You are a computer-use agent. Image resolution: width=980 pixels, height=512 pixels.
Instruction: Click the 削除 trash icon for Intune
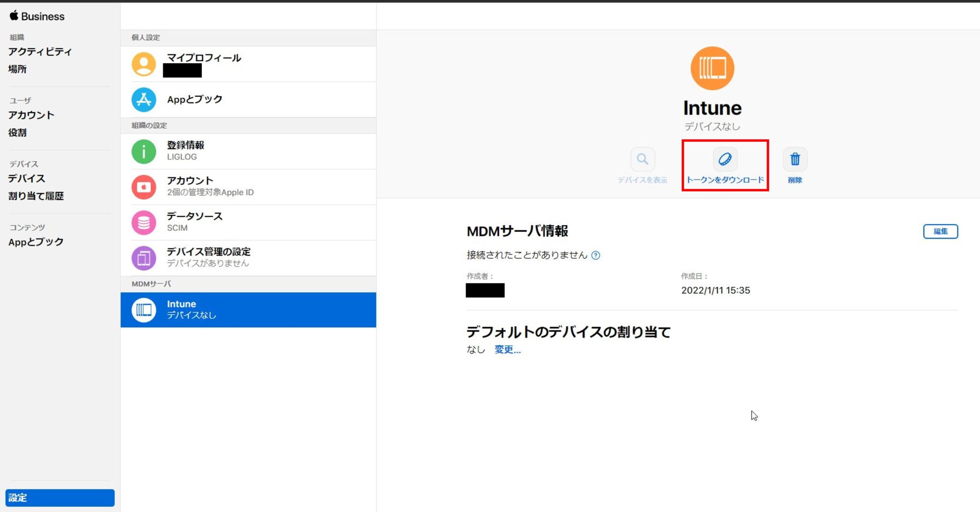(794, 159)
